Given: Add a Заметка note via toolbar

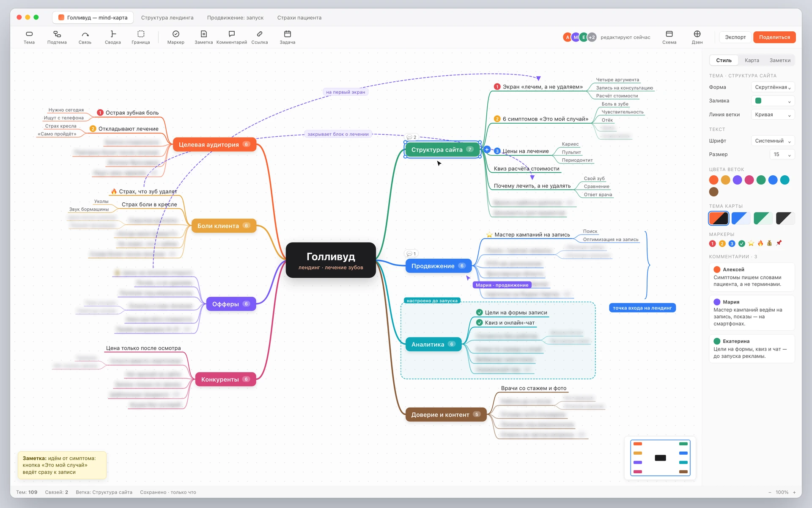Looking at the screenshot, I should click(x=204, y=37).
